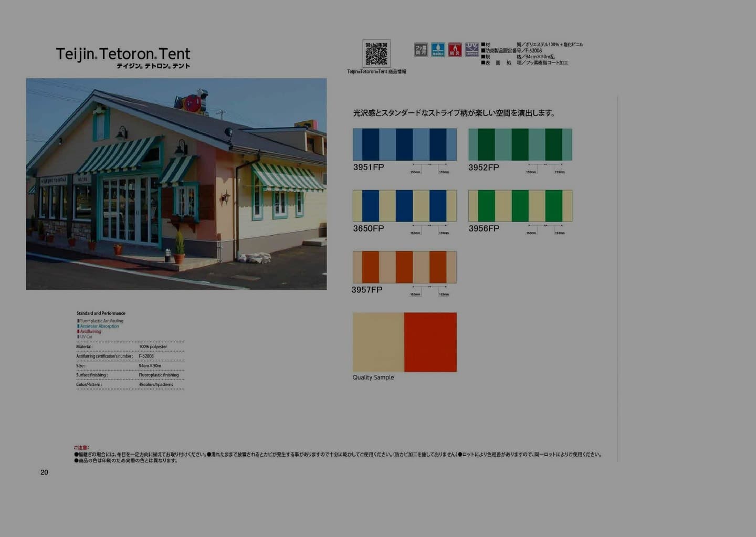Click the blue water-drop antiwater icon
The height and width of the screenshot is (537, 756).
point(438,50)
